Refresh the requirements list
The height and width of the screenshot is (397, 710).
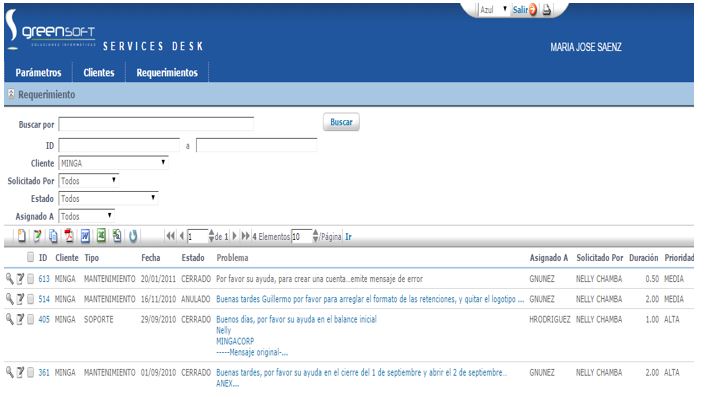[x=133, y=236]
